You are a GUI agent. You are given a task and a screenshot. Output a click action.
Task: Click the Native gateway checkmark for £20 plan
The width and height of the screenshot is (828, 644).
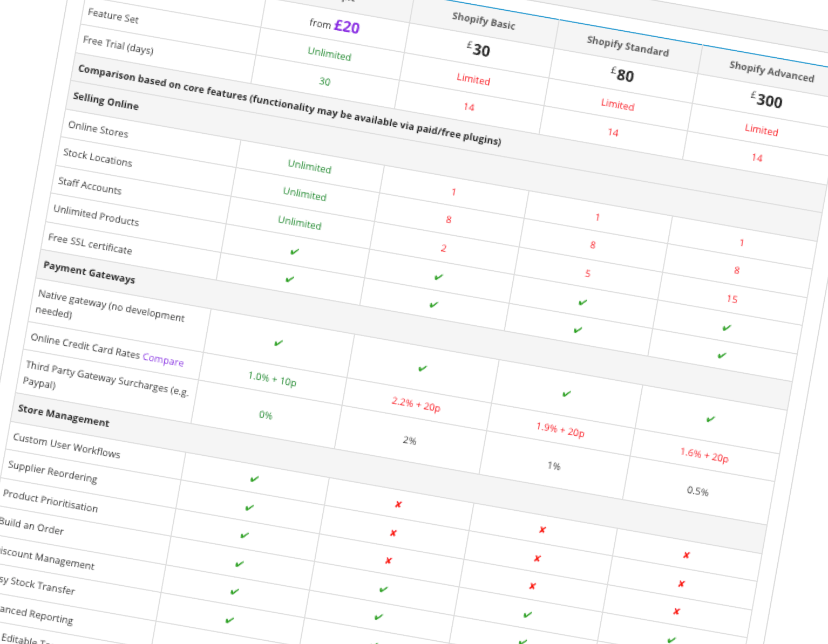tap(279, 343)
